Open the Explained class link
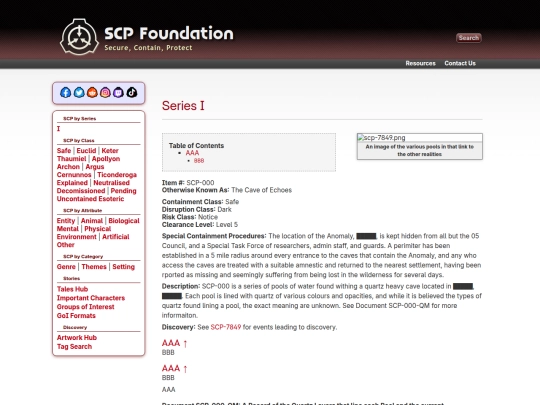 (x=72, y=183)
